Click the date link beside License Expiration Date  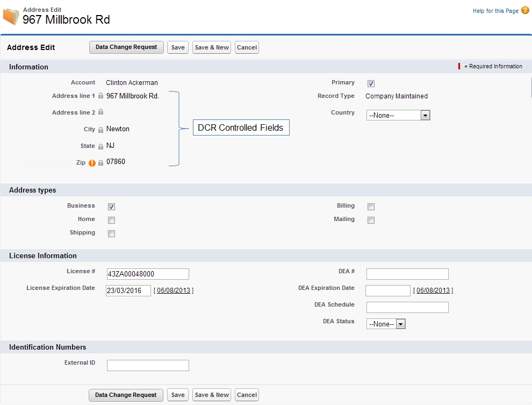pos(174,290)
